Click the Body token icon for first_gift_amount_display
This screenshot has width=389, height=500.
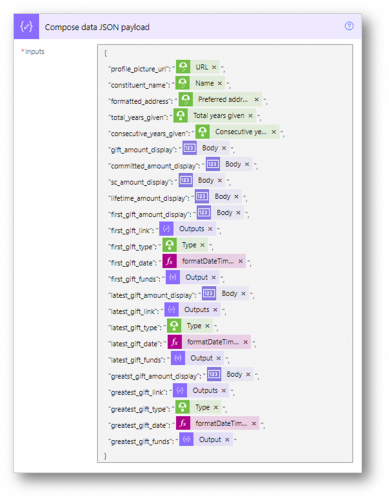[204, 213]
